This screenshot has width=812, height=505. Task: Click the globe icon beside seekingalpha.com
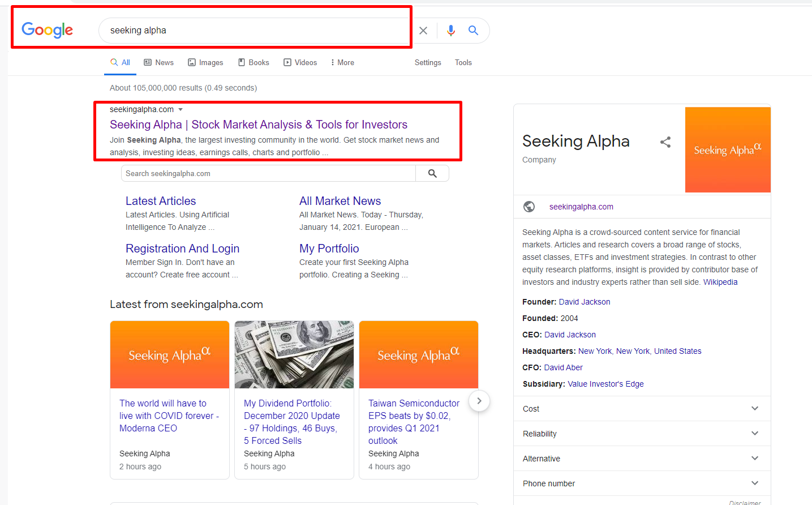[529, 207]
